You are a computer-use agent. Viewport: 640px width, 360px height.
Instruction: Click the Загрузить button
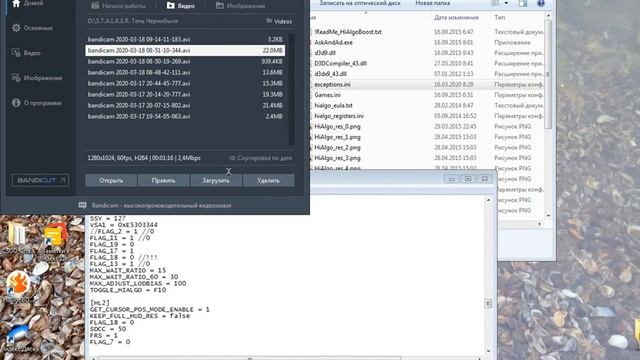216,180
